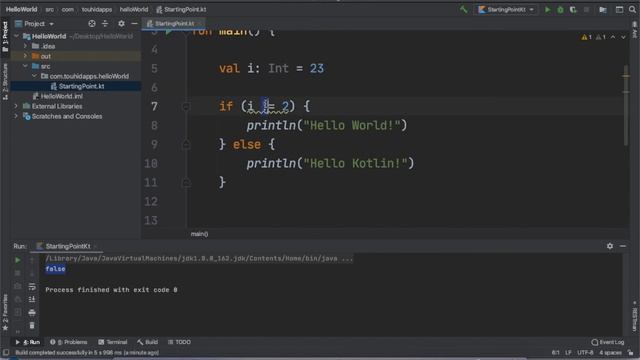Viewport: 640px width, 360px height.
Task: Click UTF-8 encoding in status bar
Action: point(585,352)
